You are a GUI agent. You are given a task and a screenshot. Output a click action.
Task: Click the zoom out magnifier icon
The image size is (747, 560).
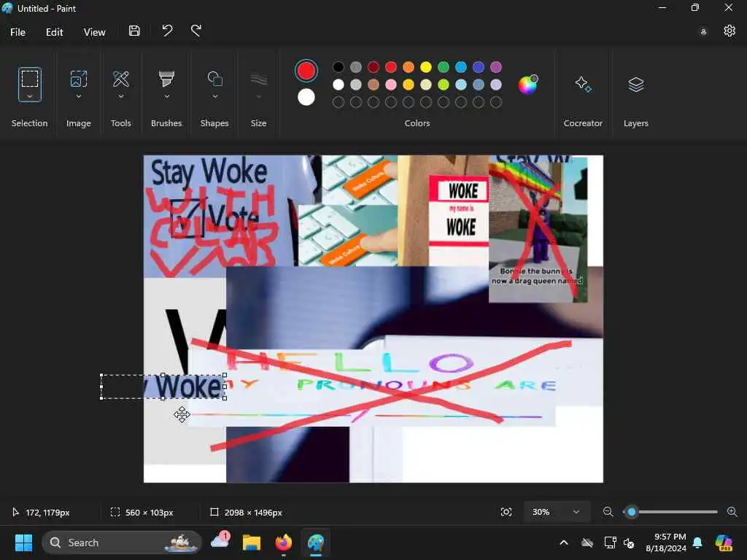[x=608, y=512]
